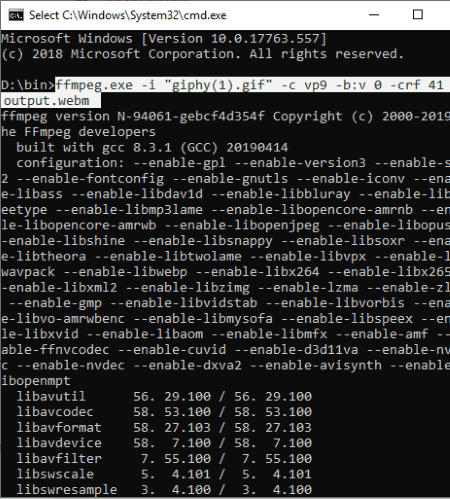Click the '--enable-nvdec' flag
The height and width of the screenshot is (499, 450).
(x=71, y=366)
